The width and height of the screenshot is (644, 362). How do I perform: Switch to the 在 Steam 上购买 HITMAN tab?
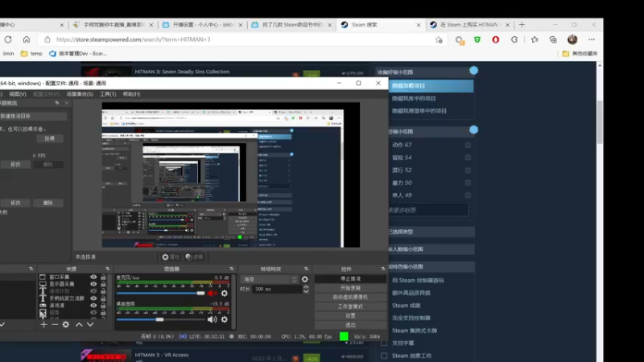(x=469, y=25)
